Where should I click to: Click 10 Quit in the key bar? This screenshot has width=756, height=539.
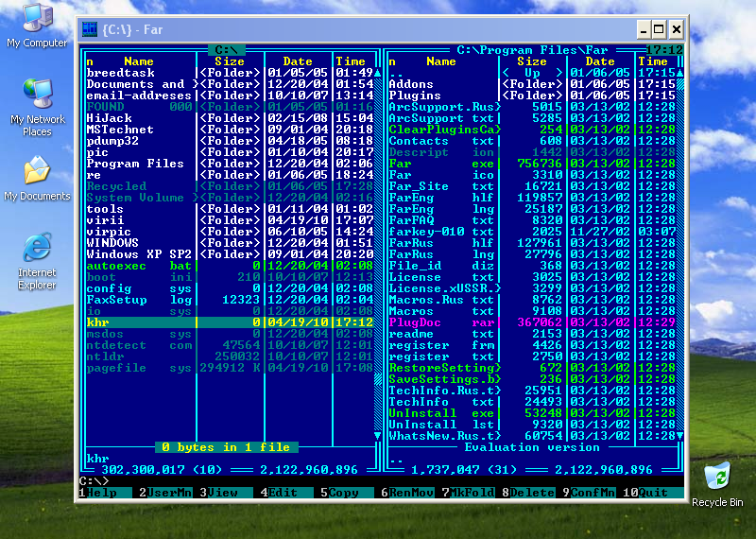pyautogui.click(x=653, y=493)
